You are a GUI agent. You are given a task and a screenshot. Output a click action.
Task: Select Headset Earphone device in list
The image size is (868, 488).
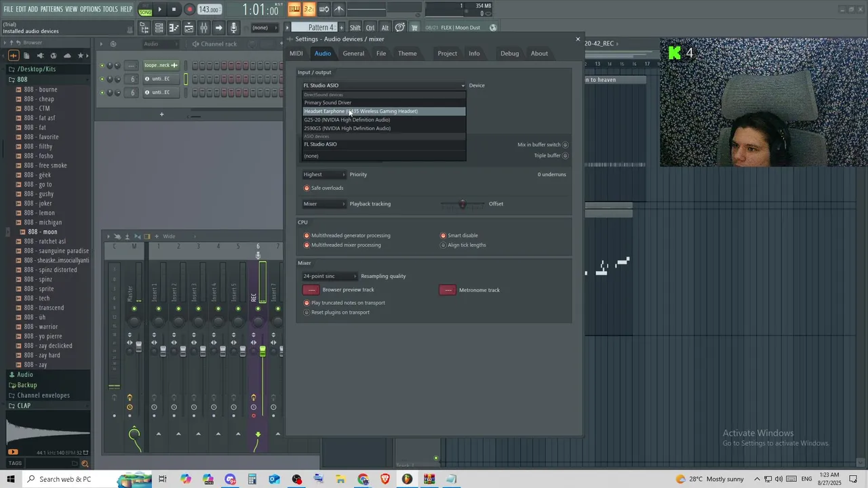[384, 111]
